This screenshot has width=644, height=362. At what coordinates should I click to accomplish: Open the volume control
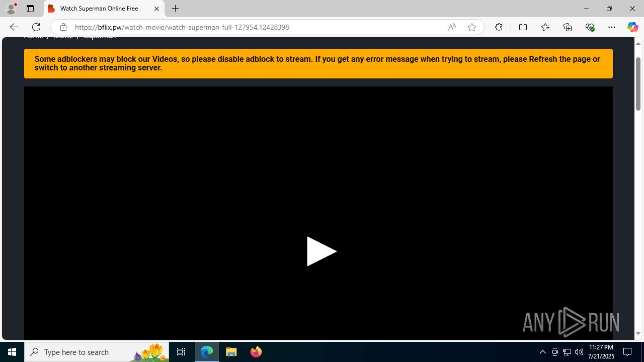(579, 352)
